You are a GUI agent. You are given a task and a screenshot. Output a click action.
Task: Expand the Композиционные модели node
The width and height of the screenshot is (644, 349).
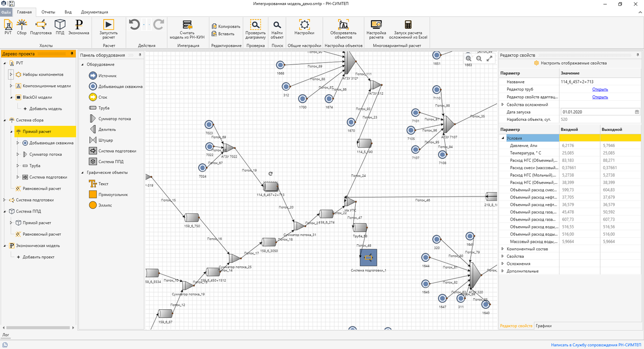click(11, 86)
